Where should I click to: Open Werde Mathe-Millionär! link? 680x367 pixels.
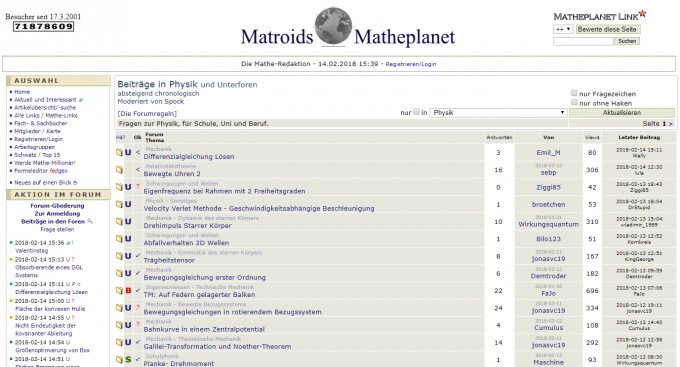[x=45, y=163]
